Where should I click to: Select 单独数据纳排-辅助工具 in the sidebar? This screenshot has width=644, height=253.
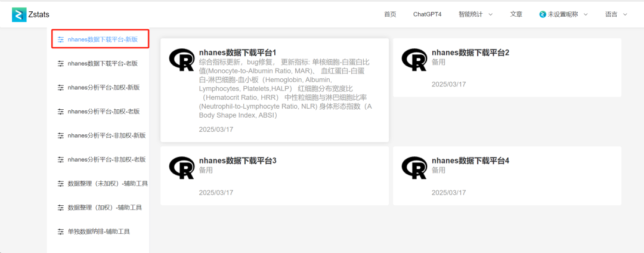point(98,232)
